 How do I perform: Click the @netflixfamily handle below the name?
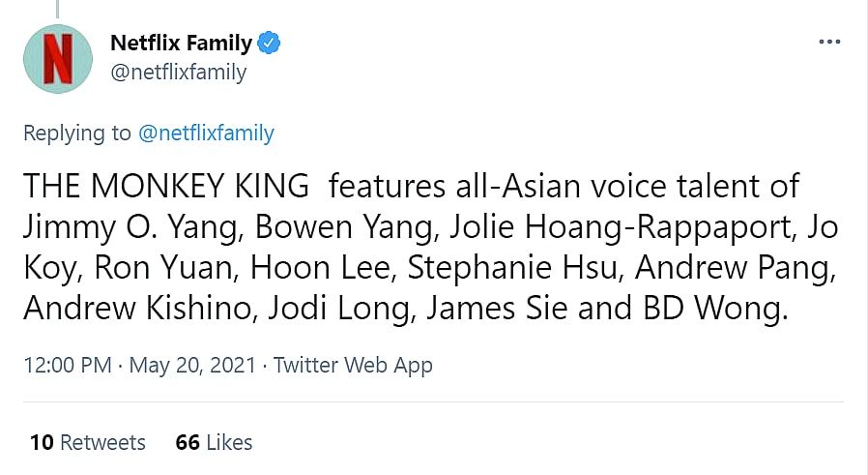tap(178, 72)
